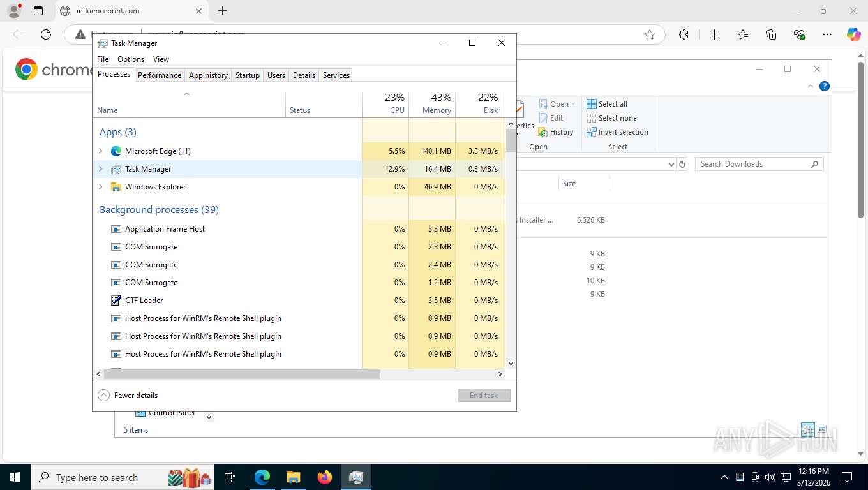Click the Explorer address refresh icon
Image resolution: width=868 pixels, height=490 pixels.
(x=682, y=164)
